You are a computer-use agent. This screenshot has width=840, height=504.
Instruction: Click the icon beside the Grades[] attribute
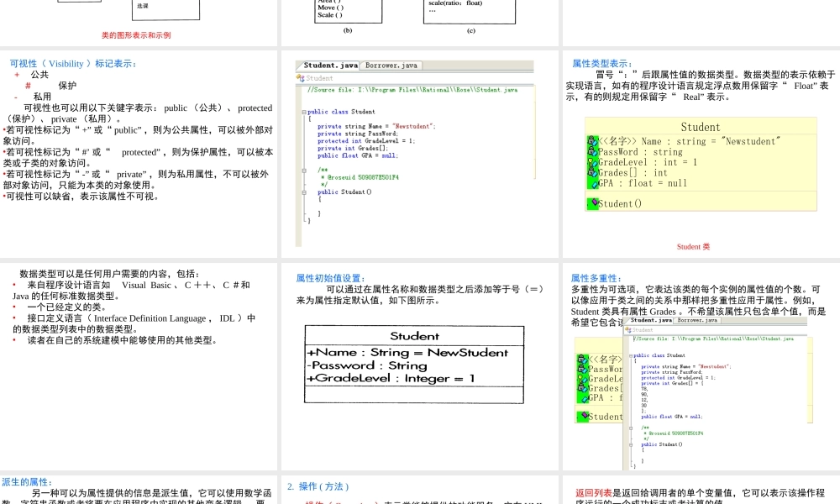point(592,172)
